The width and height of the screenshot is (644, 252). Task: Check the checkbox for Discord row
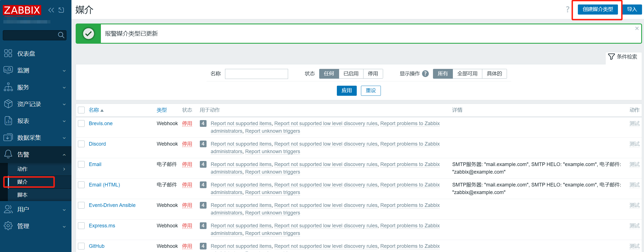click(x=81, y=144)
